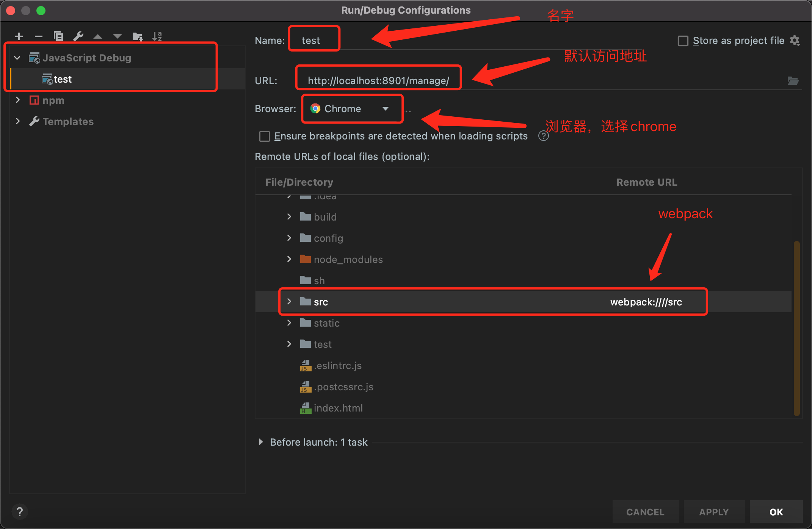Image resolution: width=812 pixels, height=529 pixels.
Task: Select the test configuration in the tree
Action: (63, 79)
